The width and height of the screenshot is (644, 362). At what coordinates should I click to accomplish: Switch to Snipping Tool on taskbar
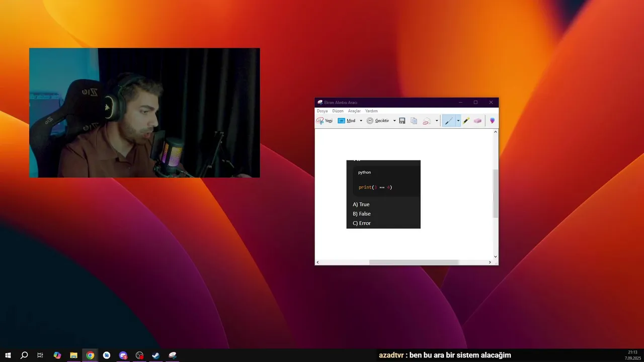coord(173,355)
